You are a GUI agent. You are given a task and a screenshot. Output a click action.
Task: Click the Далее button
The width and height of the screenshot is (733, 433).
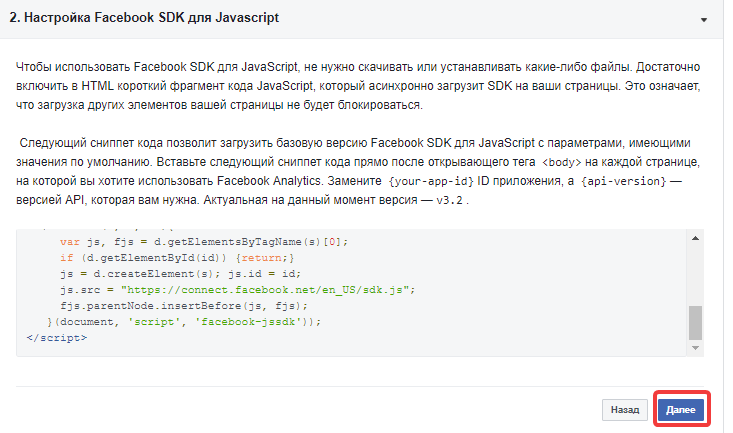pyautogui.click(x=680, y=410)
